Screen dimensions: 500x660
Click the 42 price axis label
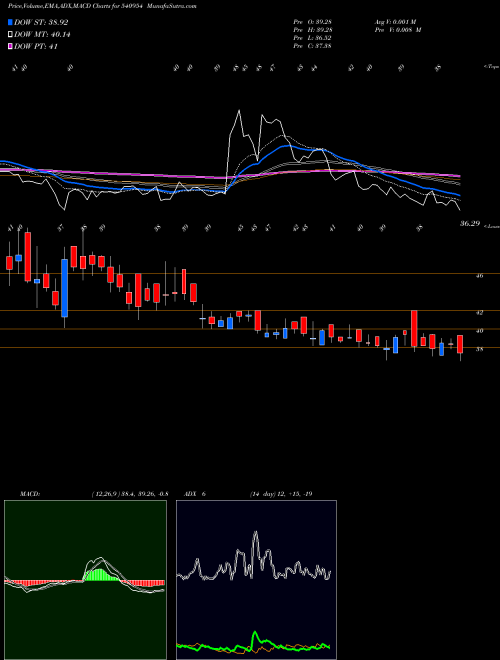(480, 312)
